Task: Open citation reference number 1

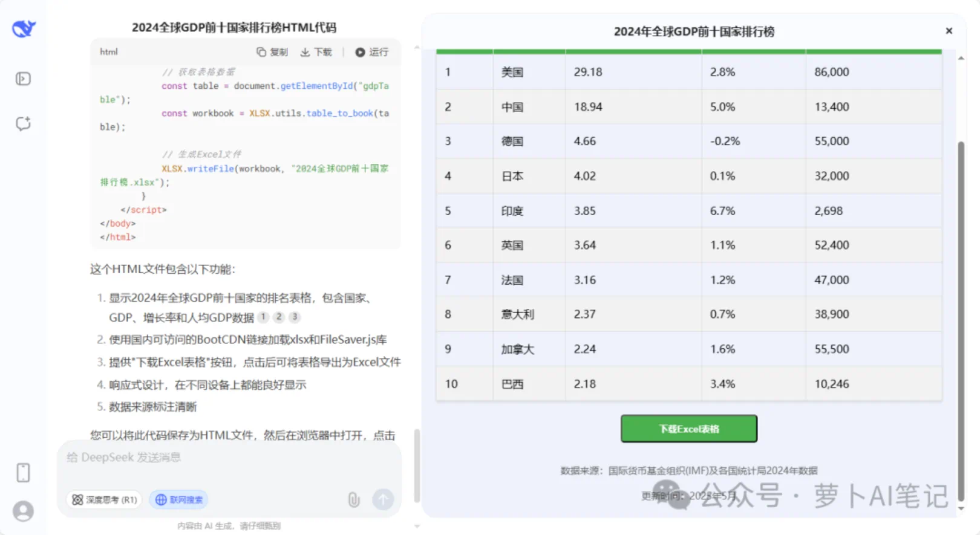Action: [263, 317]
